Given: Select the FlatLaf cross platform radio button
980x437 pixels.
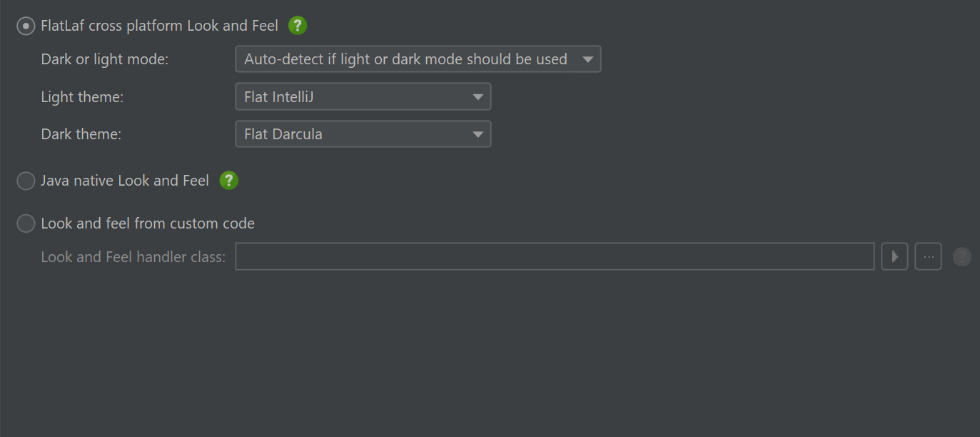Looking at the screenshot, I should (x=26, y=26).
